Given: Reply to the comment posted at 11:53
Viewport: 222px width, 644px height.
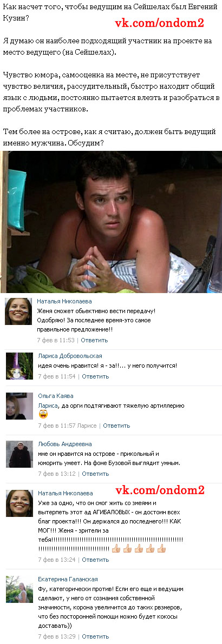Looking at the screenshot, I should 94,340.
